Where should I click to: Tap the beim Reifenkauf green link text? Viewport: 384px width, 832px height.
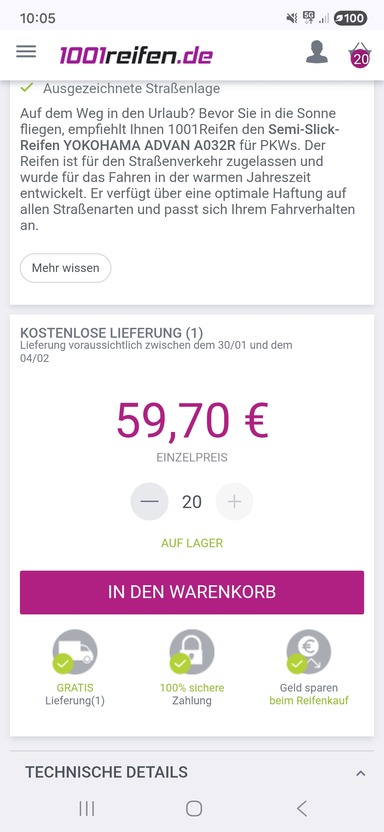click(309, 701)
